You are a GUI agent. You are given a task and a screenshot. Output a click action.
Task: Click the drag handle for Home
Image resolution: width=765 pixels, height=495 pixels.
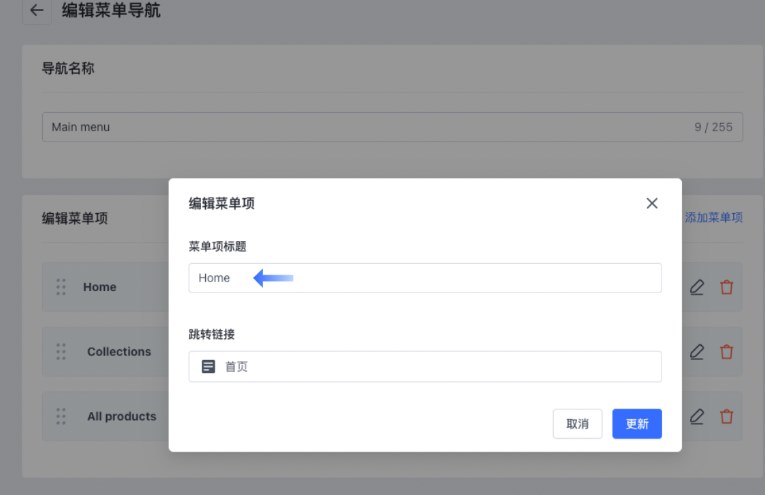(61, 287)
